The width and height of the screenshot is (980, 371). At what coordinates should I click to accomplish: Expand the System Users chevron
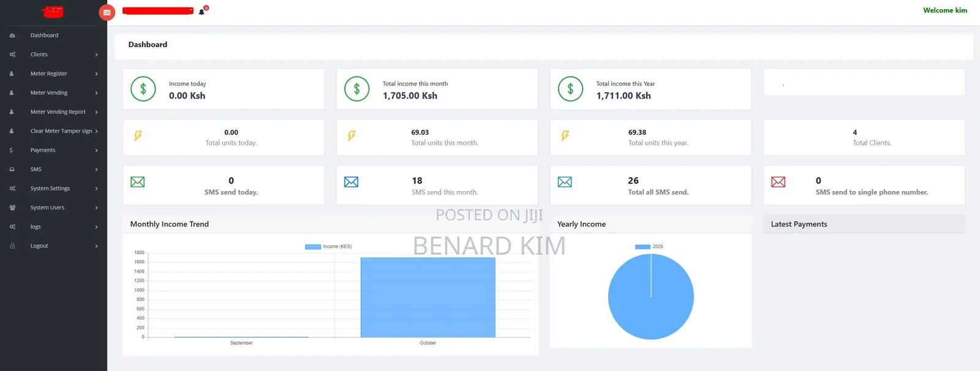pyautogui.click(x=96, y=208)
